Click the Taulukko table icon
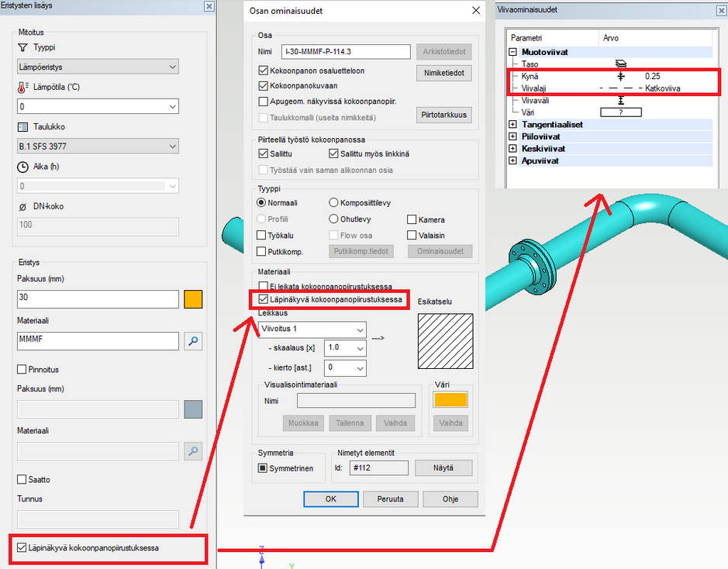 pyautogui.click(x=22, y=126)
